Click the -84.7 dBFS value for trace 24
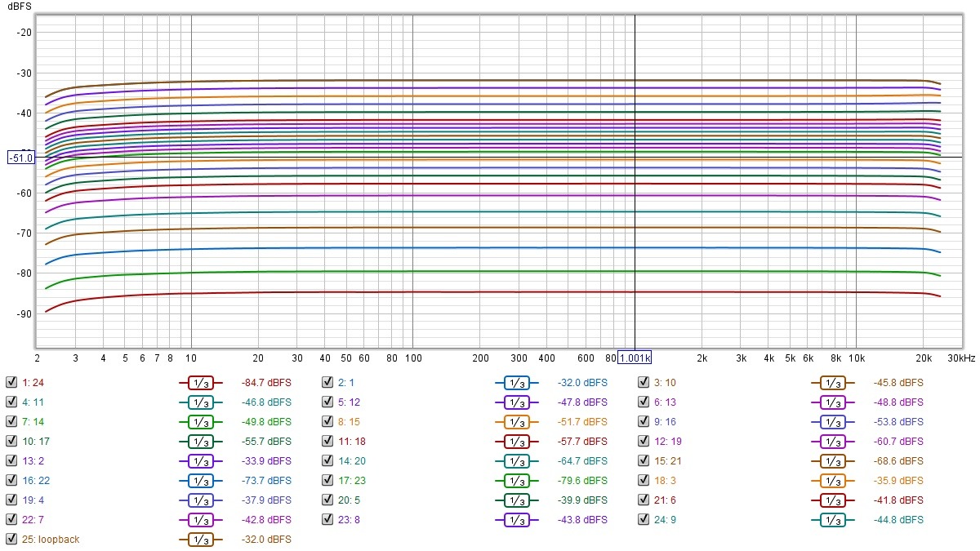The image size is (980, 551). pyautogui.click(x=266, y=382)
